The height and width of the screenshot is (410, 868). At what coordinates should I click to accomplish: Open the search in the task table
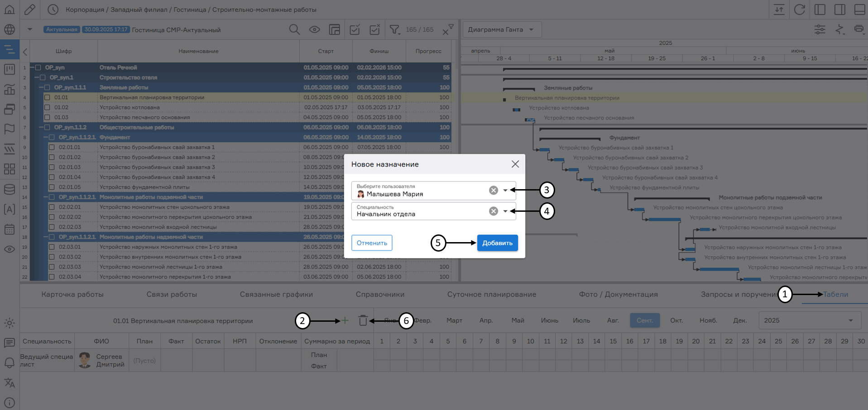294,29
